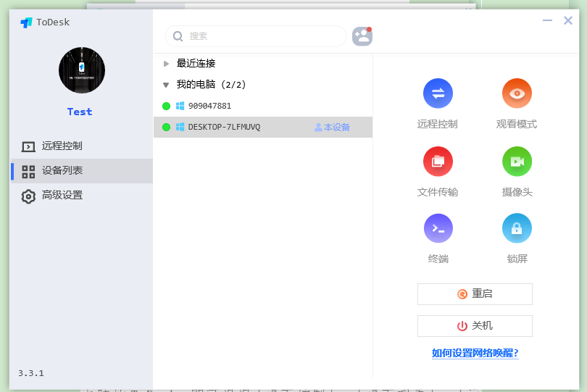Click the 远程控制 label under blue icon

438,124
